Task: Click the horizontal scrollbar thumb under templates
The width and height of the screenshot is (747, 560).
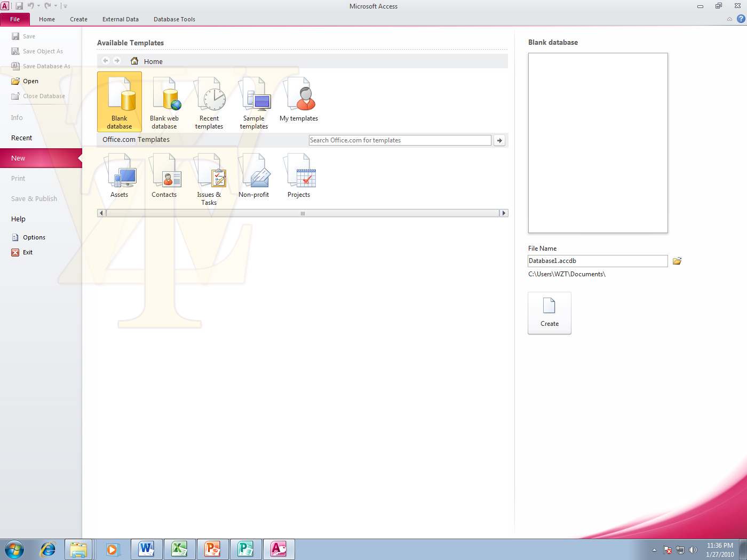Action: click(x=303, y=213)
